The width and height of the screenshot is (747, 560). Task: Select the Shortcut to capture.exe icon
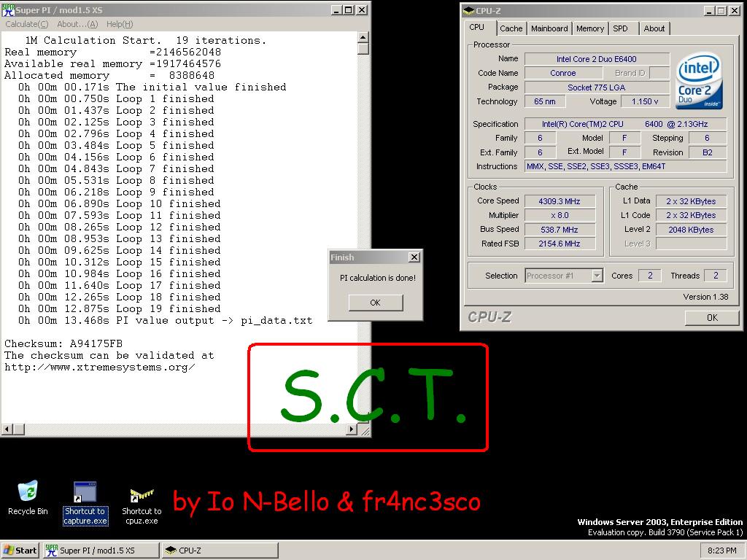85,503
